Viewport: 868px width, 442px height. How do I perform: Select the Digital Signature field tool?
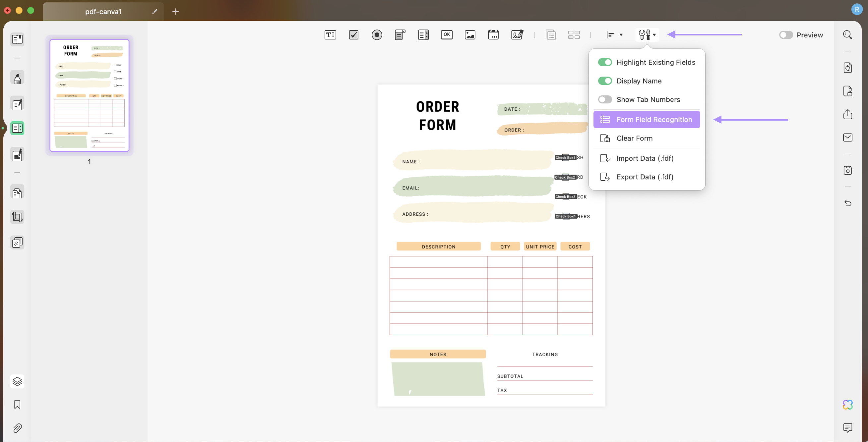tap(517, 35)
